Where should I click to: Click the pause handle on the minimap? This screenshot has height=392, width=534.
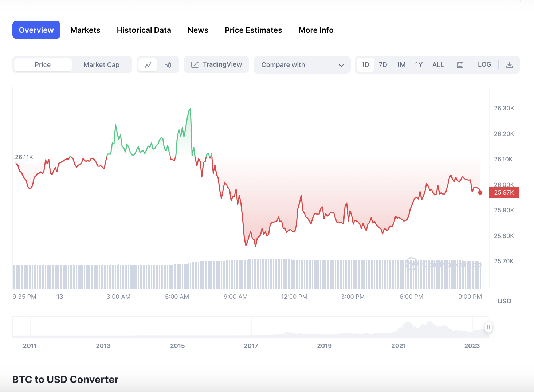[x=488, y=327]
